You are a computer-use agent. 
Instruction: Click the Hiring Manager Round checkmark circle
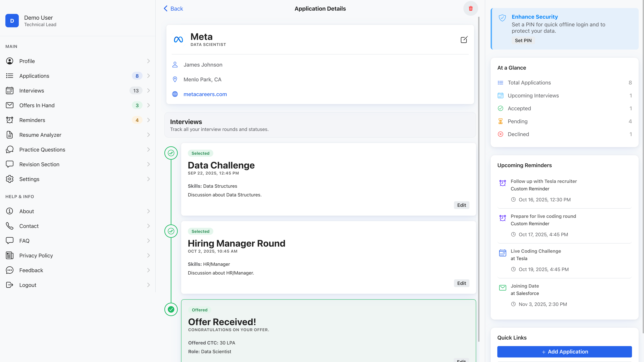pyautogui.click(x=171, y=231)
